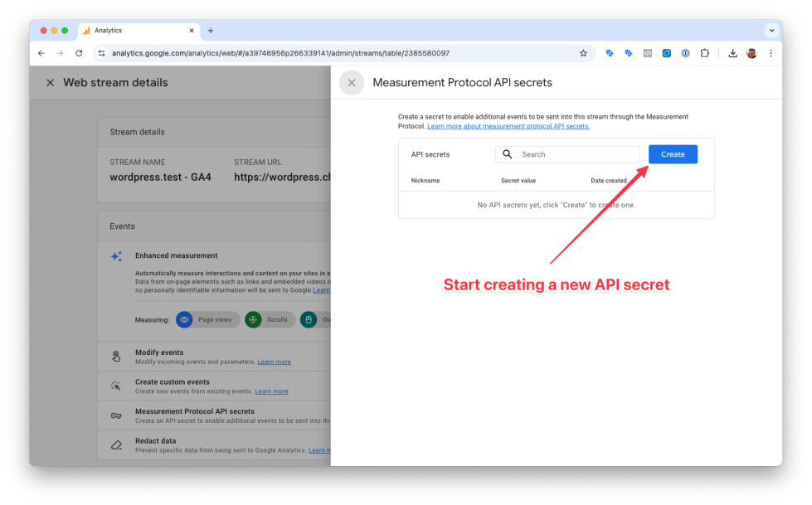Click the gray code extension icon
Image resolution: width=812 pixels, height=505 pixels.
pos(647,53)
